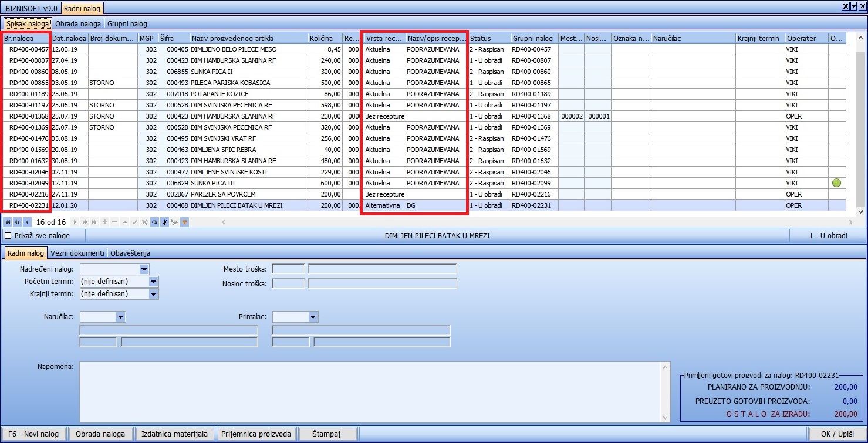
Task: Click Mesto troška code field
Action: 288,269
